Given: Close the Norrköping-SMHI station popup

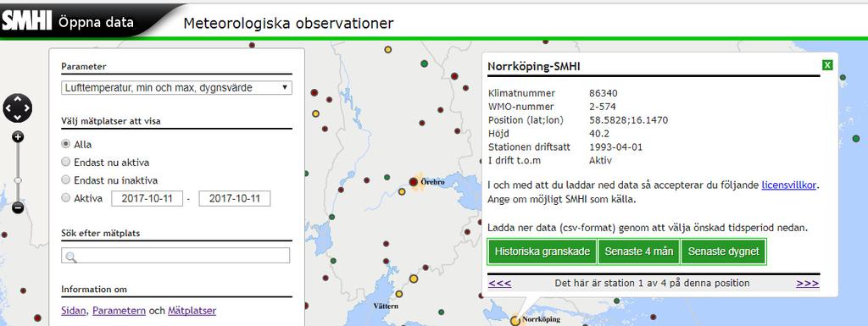Looking at the screenshot, I should click(827, 65).
